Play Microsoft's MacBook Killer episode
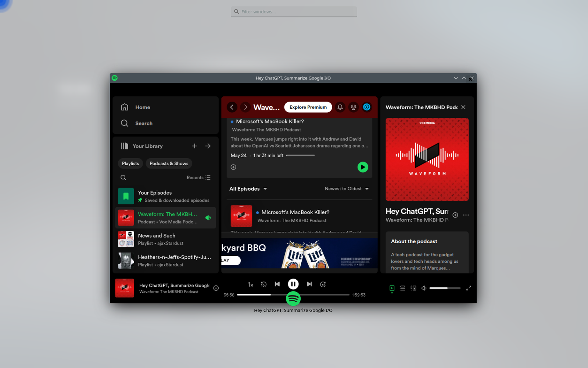This screenshot has height=368, width=588. pyautogui.click(x=363, y=167)
